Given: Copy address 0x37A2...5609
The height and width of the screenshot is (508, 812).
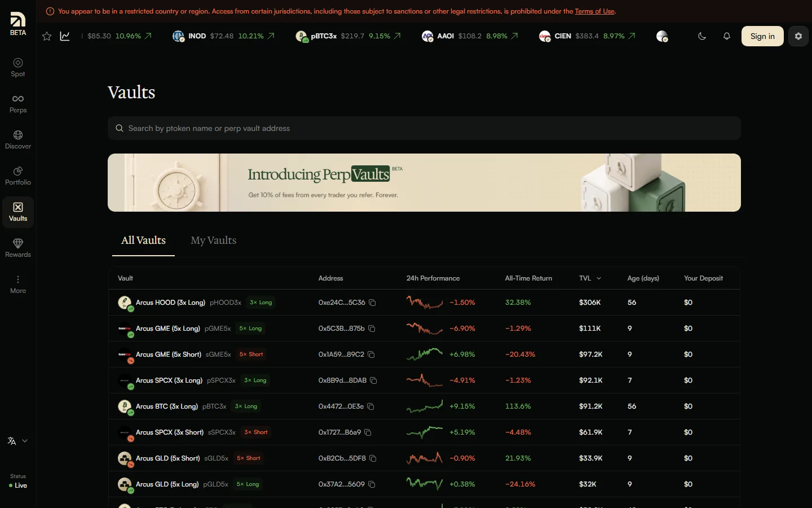Looking at the screenshot, I should (372, 484).
